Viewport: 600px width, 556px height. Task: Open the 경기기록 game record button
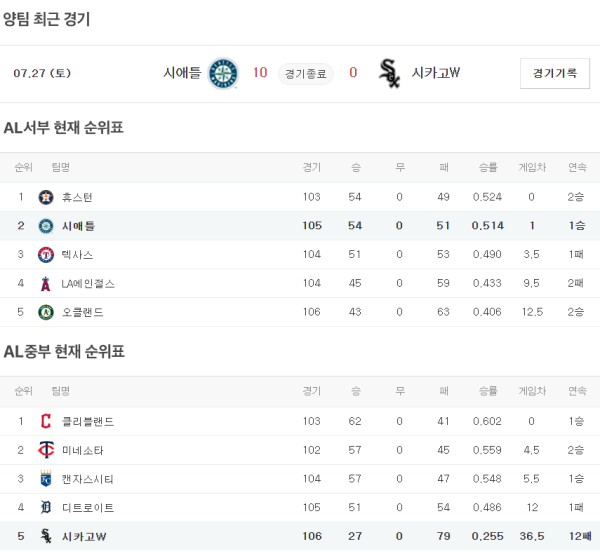555,73
